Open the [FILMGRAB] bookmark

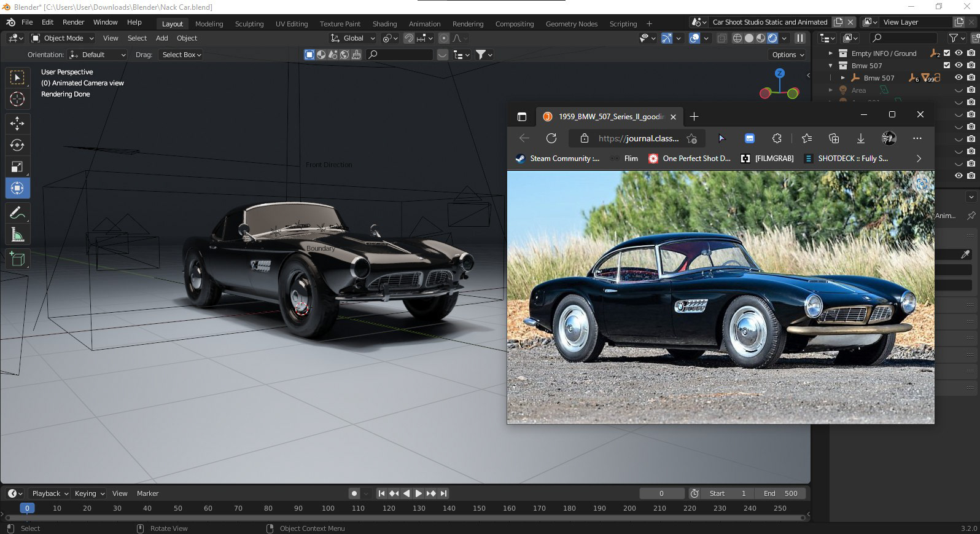768,159
